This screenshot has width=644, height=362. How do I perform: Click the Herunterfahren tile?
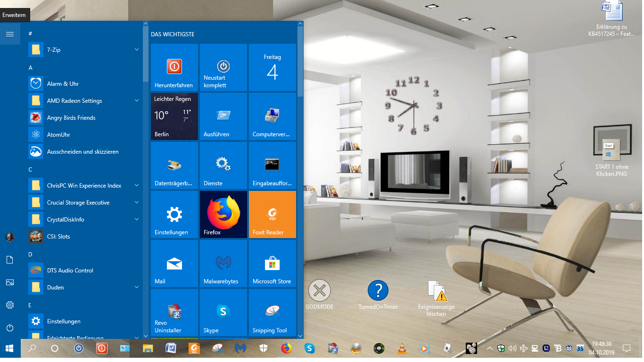pyautogui.click(x=174, y=67)
